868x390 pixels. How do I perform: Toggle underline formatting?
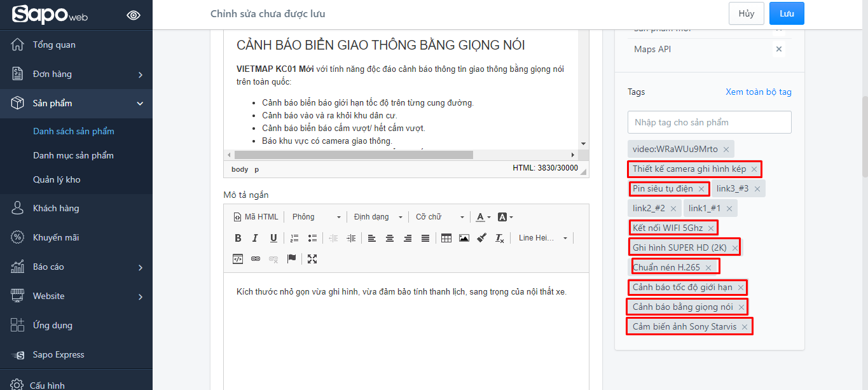pos(273,238)
